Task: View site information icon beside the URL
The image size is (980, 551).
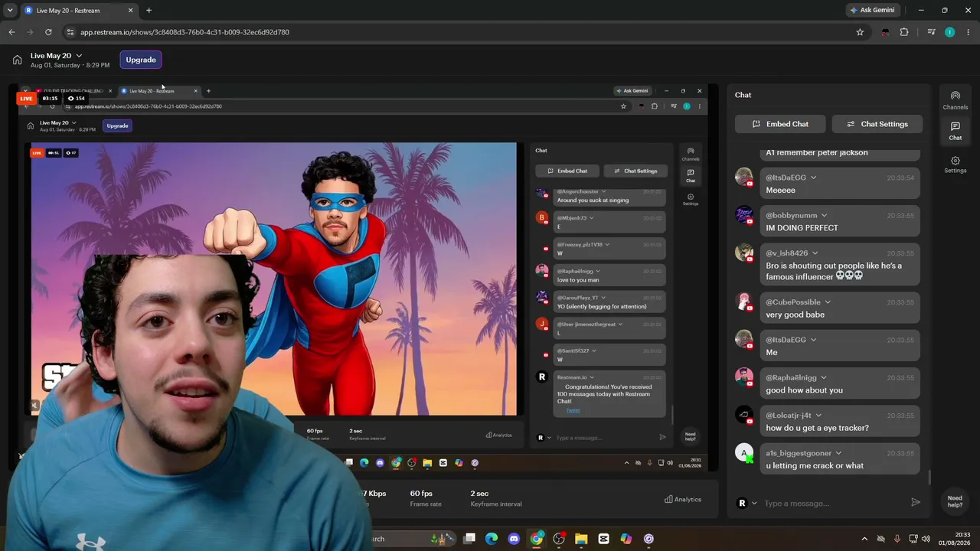Action: click(x=70, y=32)
